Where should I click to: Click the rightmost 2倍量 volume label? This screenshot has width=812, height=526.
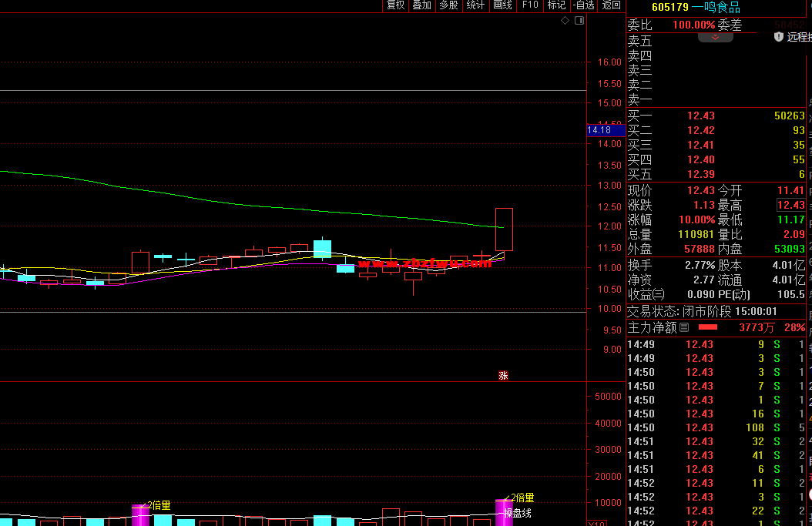[x=522, y=498]
